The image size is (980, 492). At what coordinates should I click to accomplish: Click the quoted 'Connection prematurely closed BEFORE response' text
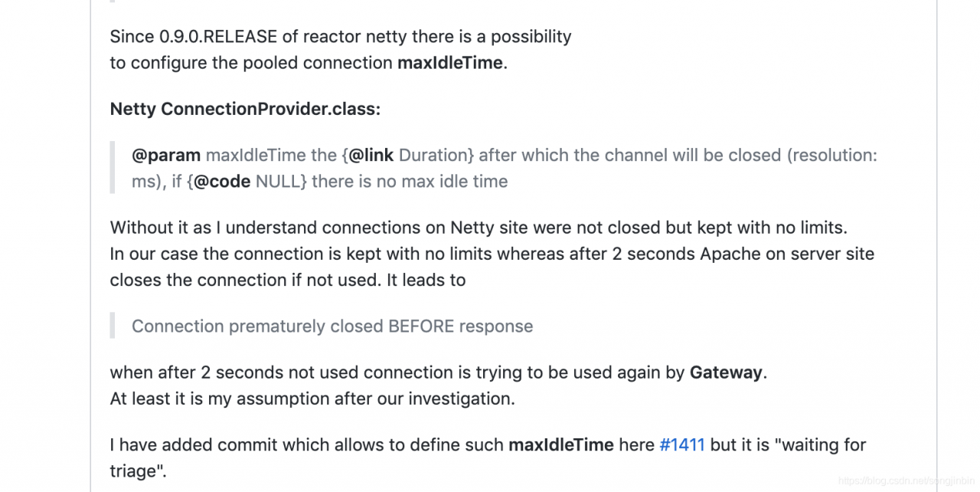332,326
